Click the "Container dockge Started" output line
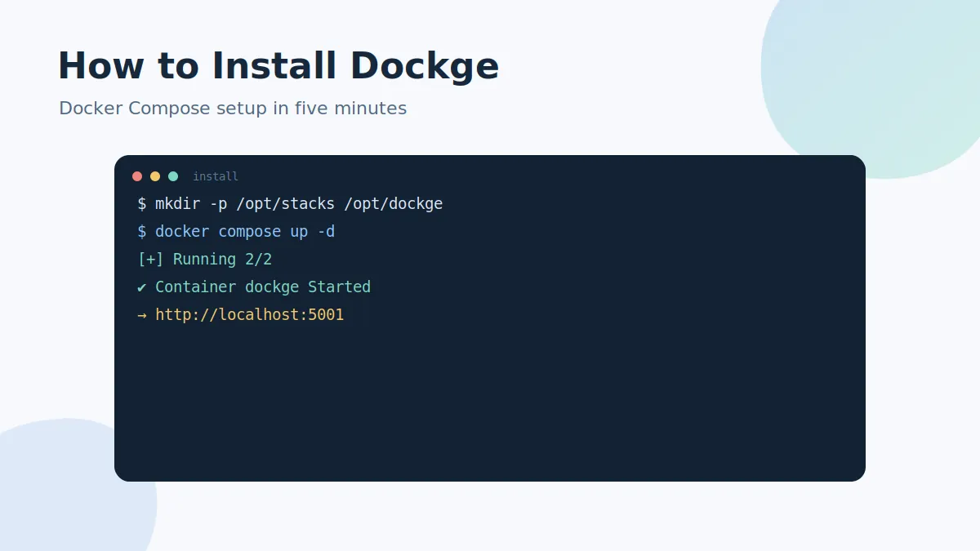Viewport: 980px width, 551px height. tap(254, 287)
